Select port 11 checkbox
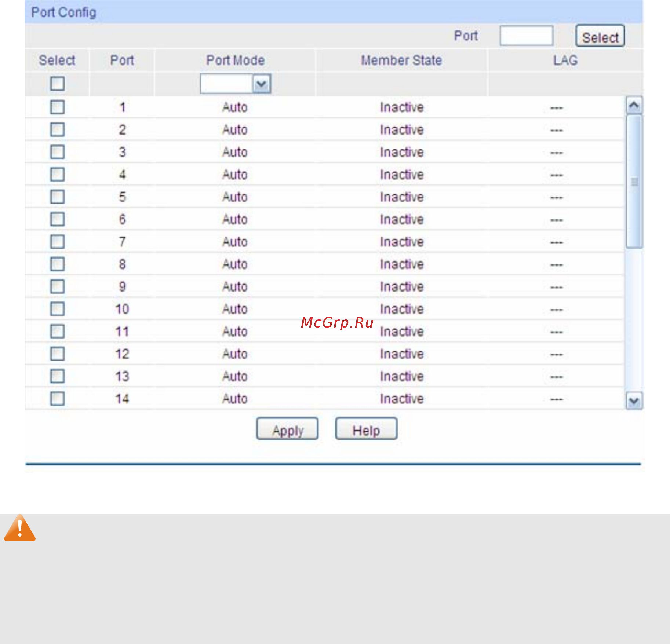Screen dimensions: 670x644 [57, 332]
